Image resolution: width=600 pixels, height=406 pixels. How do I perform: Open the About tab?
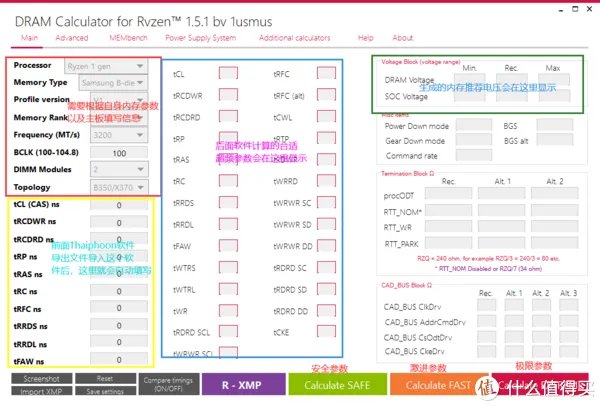(x=403, y=38)
